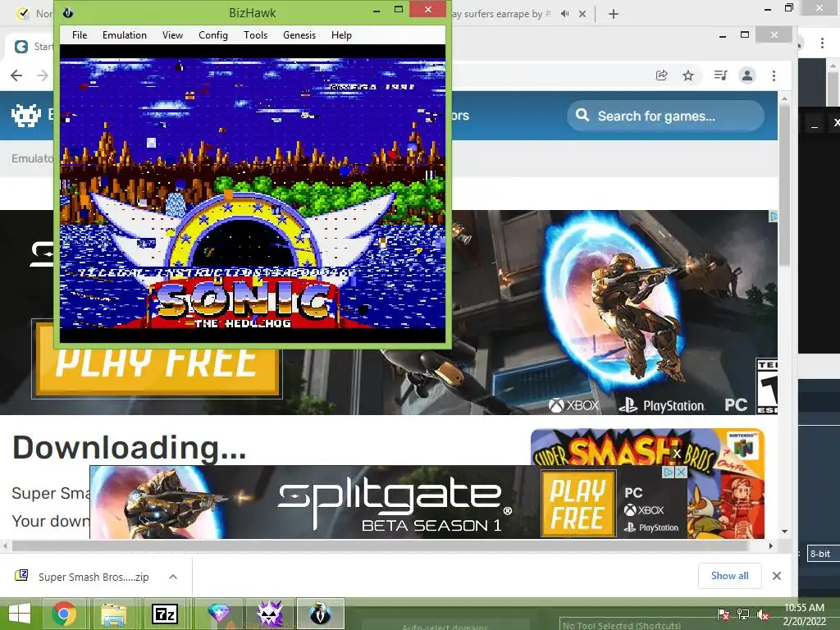The height and width of the screenshot is (630, 840).
Task: Open the outer Chrome window menu dots
Action: (822, 43)
